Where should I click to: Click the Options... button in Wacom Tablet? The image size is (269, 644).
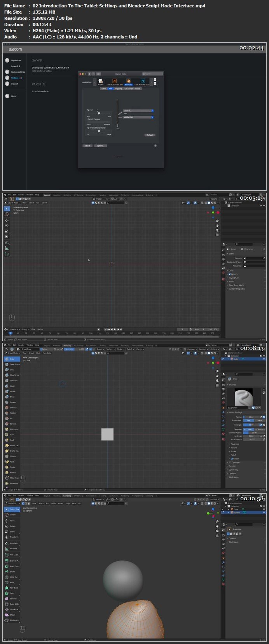click(100, 146)
